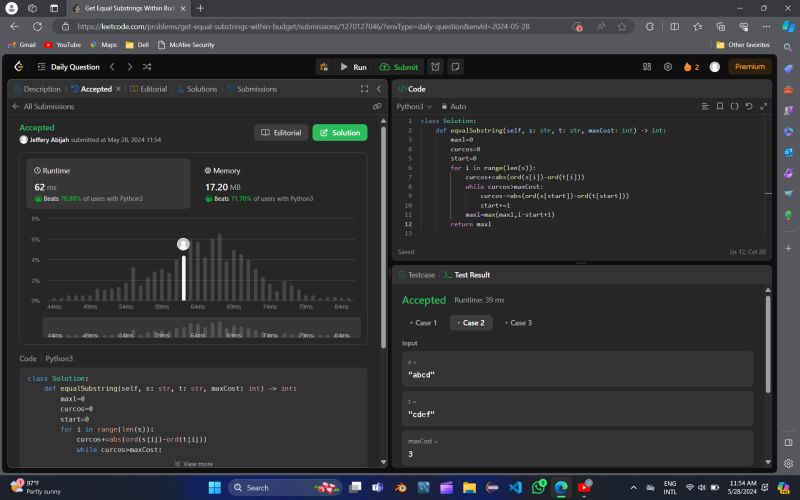Toggle browser split screen
The height and width of the screenshot is (500, 800).
point(674,27)
